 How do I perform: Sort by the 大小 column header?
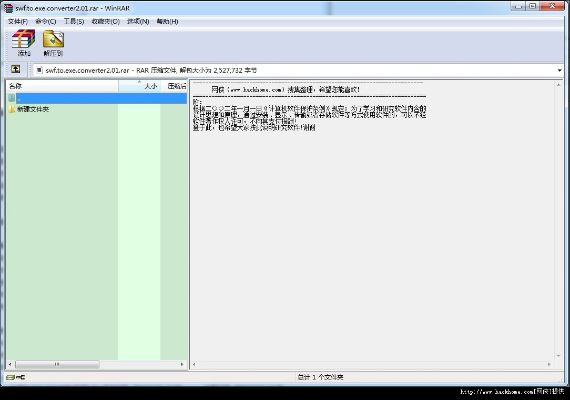tap(140, 86)
